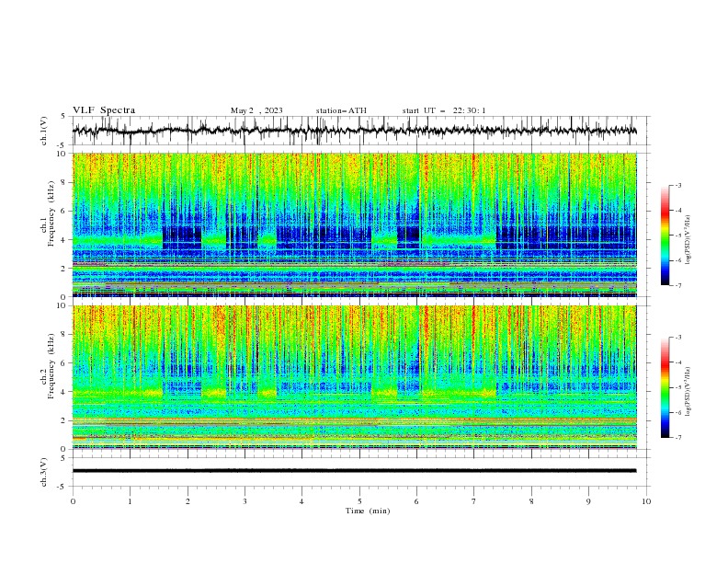Click the "ch.1(V)" axis label
Viewport: 728px width, 563px height.
tap(44, 131)
